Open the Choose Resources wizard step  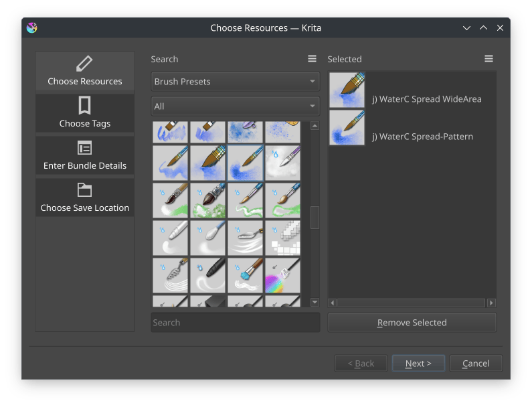(x=84, y=72)
